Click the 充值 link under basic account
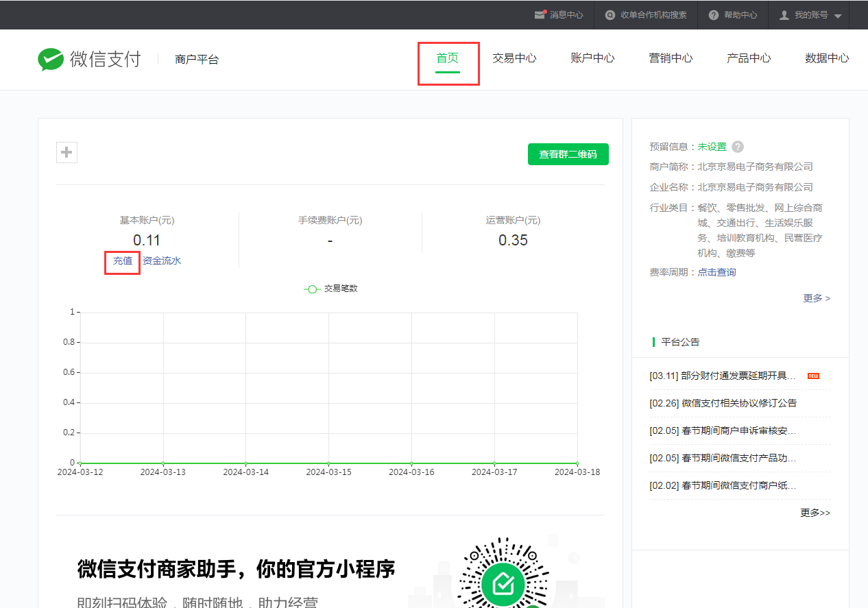The width and height of the screenshot is (868, 608). pos(123,261)
